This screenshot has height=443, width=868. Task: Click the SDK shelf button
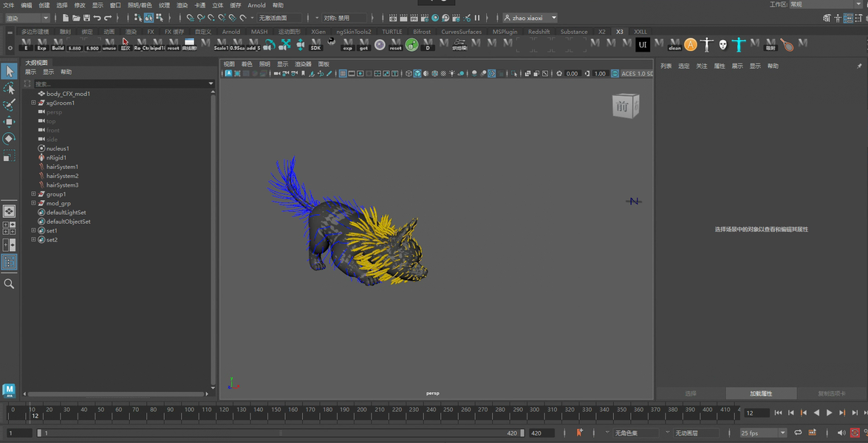coord(315,45)
